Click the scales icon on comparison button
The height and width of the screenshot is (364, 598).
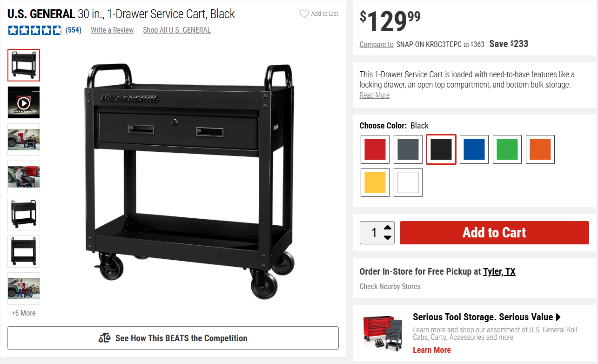104,338
